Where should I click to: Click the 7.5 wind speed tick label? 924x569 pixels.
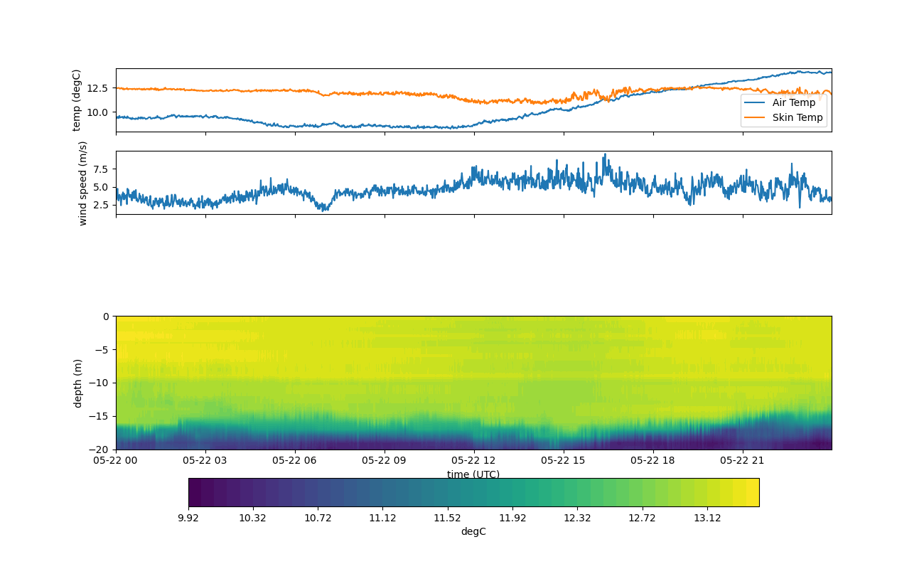point(100,169)
